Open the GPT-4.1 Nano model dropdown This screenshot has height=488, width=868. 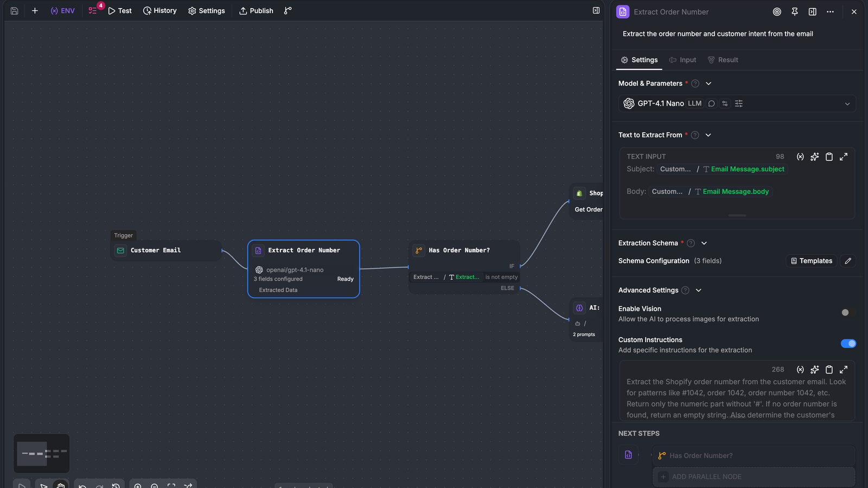(737, 104)
